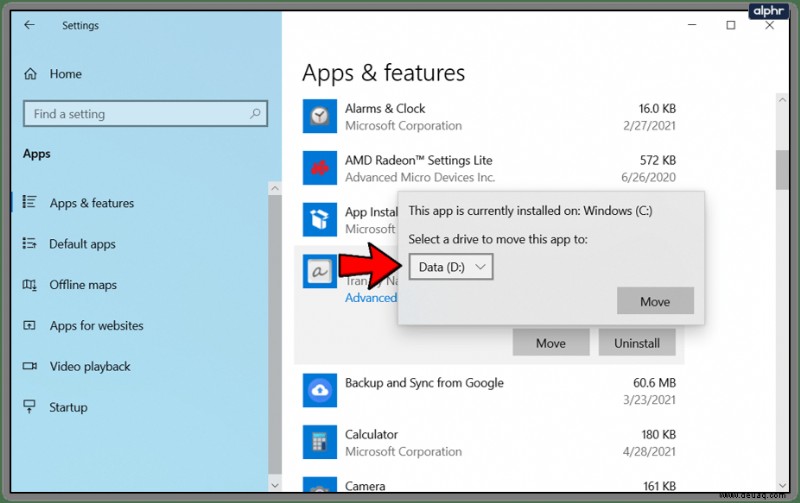Click Move in the popup dialog
Viewport: 800px width, 503px height.
[655, 301]
